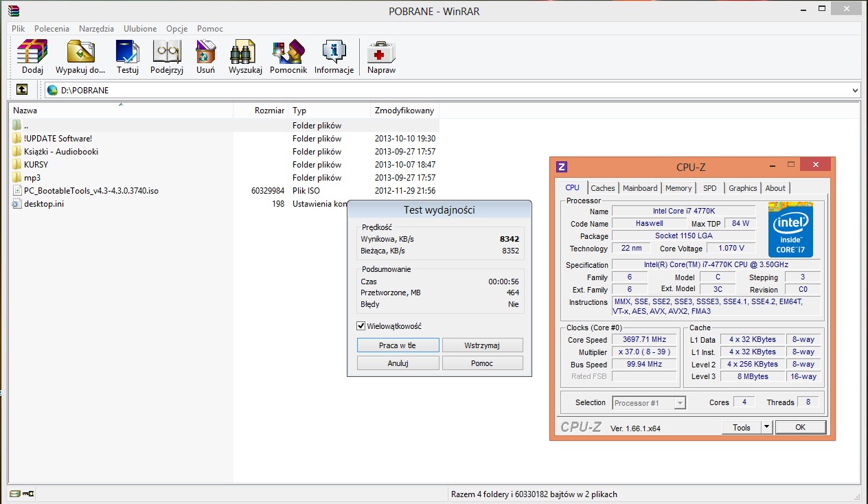Expand the D:\POBRANE address path dropdown
The image size is (868, 504).
[x=855, y=90]
